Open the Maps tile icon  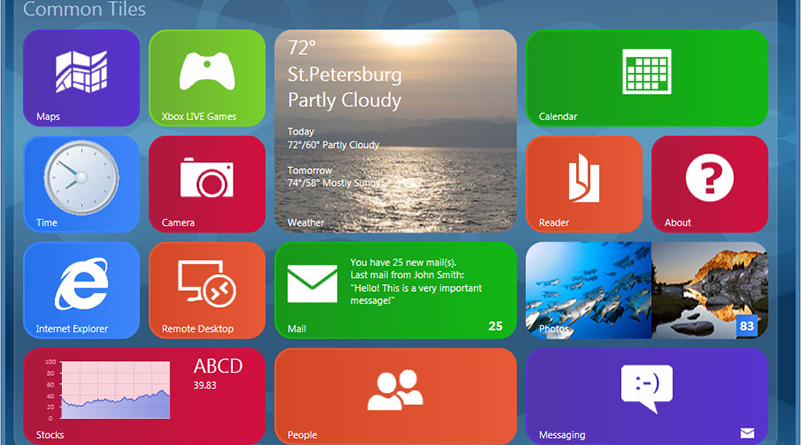(81, 72)
